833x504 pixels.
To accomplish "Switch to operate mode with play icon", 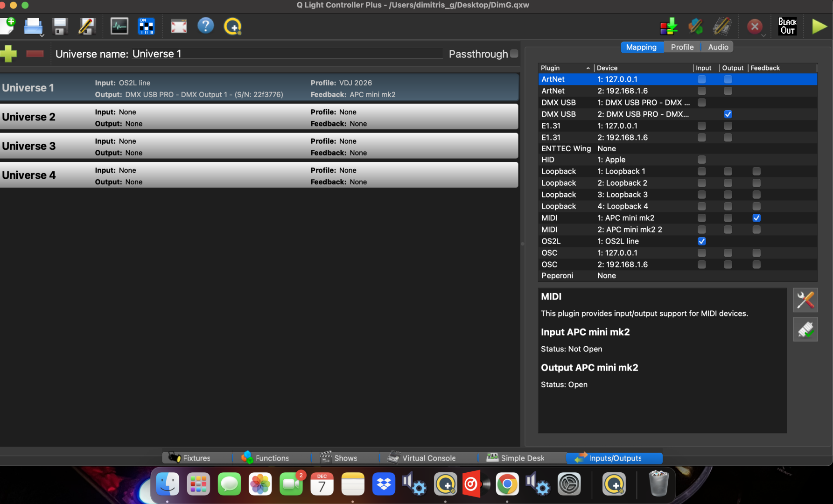I will (x=819, y=26).
